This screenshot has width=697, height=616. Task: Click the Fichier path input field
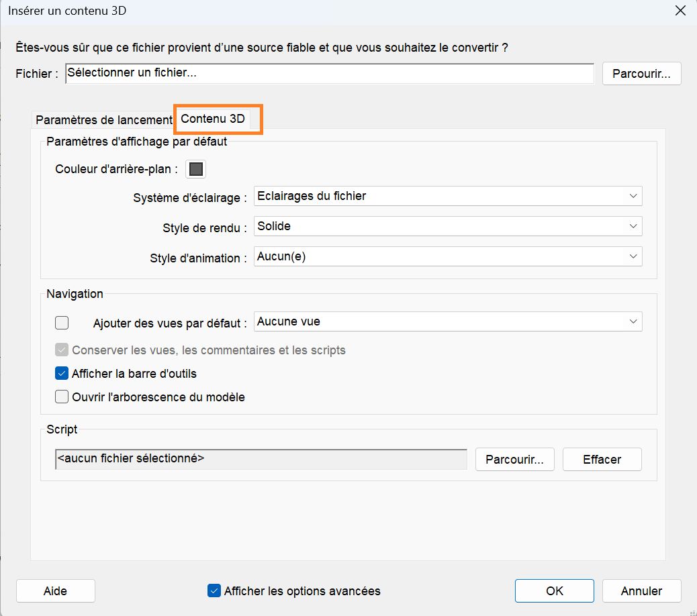[330, 73]
